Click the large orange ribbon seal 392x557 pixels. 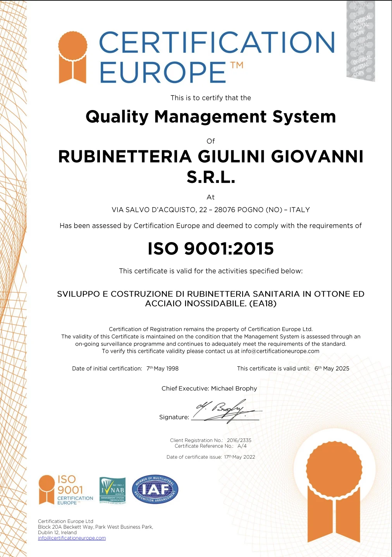(x=334, y=492)
